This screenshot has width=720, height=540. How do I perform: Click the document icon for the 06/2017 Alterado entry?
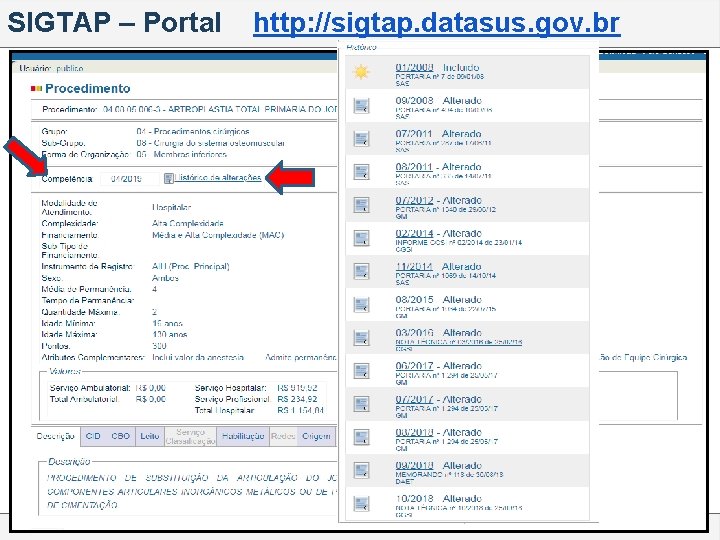click(x=361, y=371)
